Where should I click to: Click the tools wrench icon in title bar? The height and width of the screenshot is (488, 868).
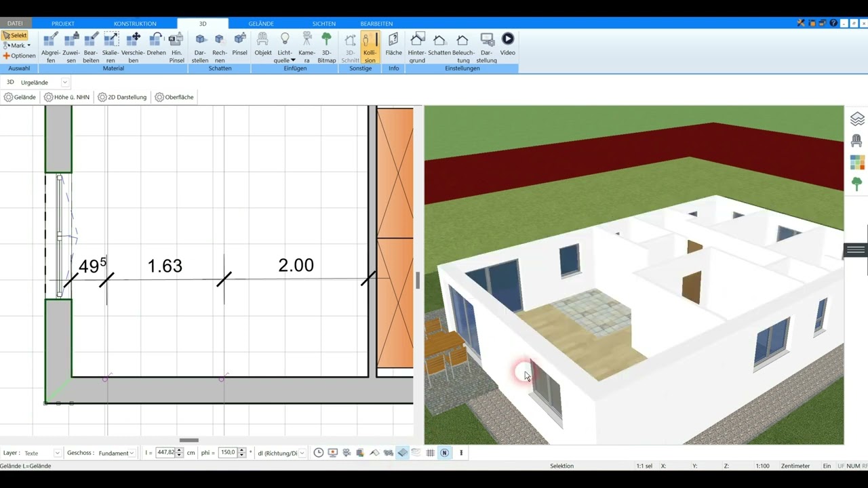pos(801,23)
